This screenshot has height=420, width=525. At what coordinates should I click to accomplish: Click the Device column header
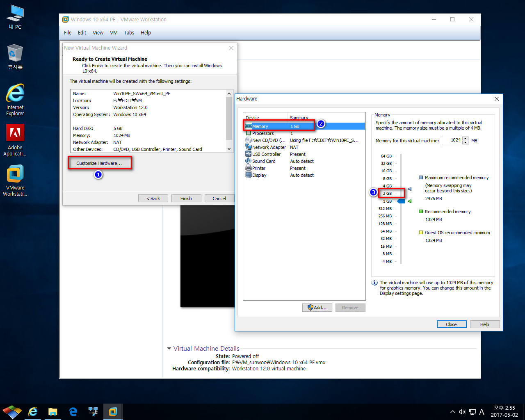266,117
